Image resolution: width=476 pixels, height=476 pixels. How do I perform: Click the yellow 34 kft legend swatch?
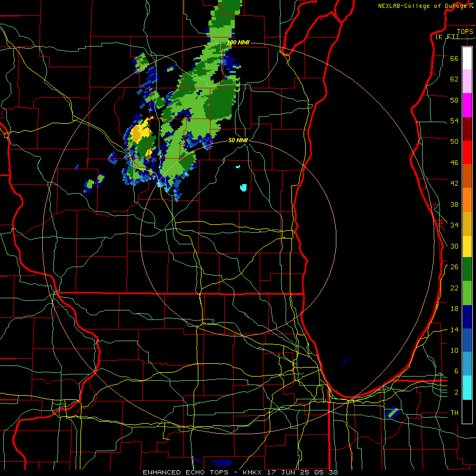(x=467, y=246)
